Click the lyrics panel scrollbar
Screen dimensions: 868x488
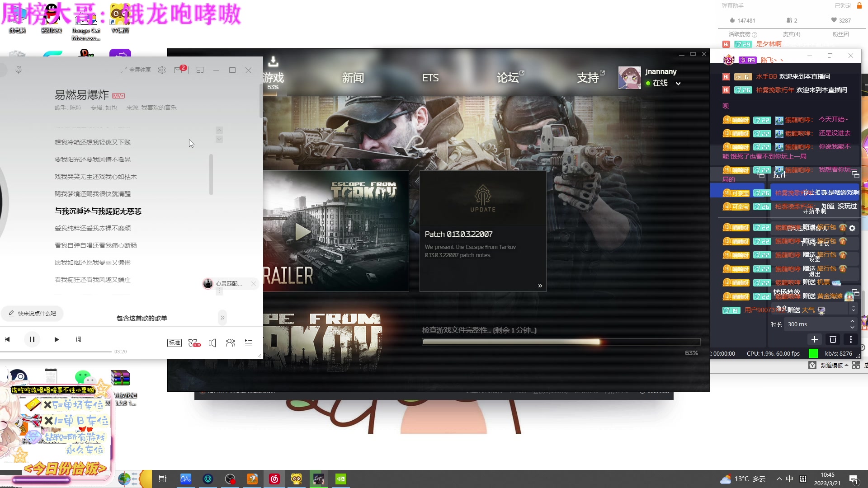[x=211, y=174]
